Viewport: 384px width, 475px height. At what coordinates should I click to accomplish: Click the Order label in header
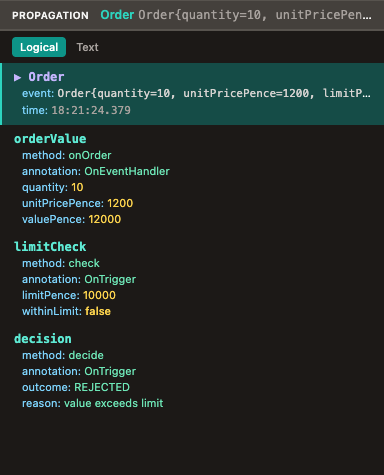[117, 15]
